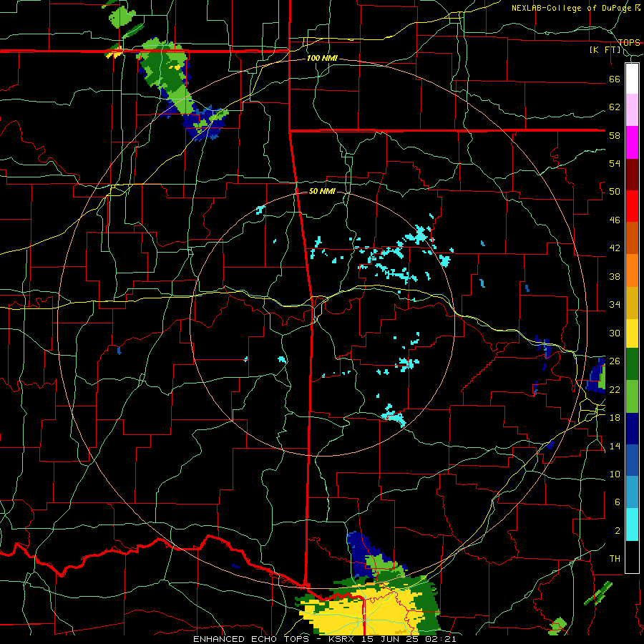Click the legend value "62"
644x644 pixels.
[615, 107]
